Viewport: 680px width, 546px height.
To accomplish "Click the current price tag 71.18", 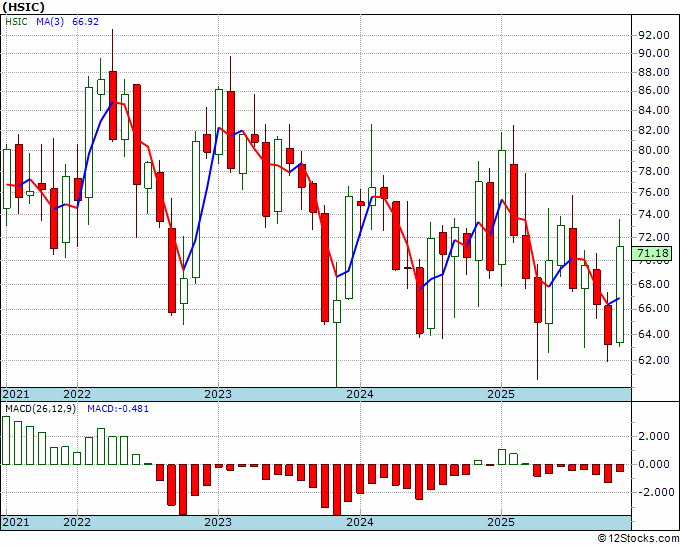I will click(x=654, y=253).
